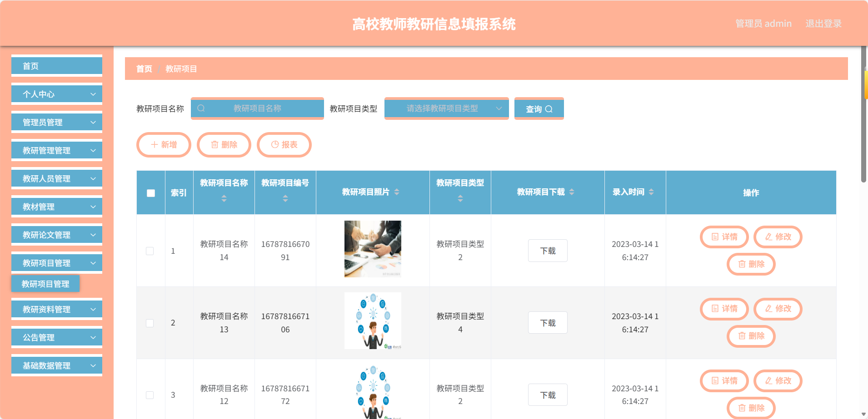Click the pie chart icon on 报表 button
Viewport: 868px width, 419px height.
tap(275, 144)
